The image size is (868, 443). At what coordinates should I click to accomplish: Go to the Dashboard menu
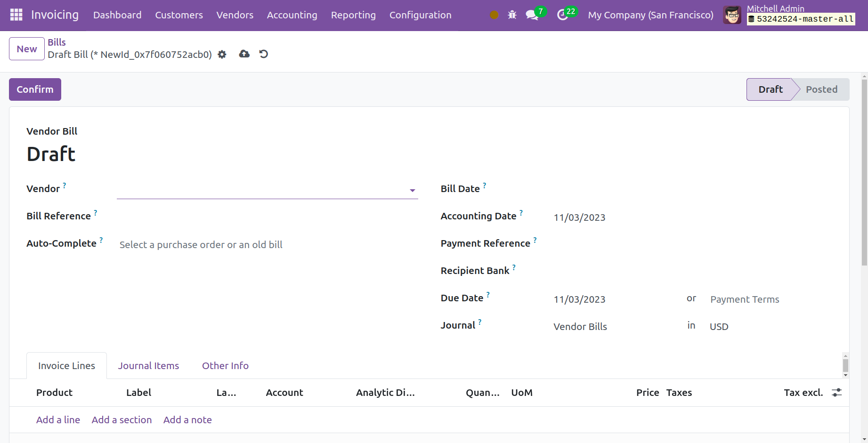pyautogui.click(x=117, y=15)
